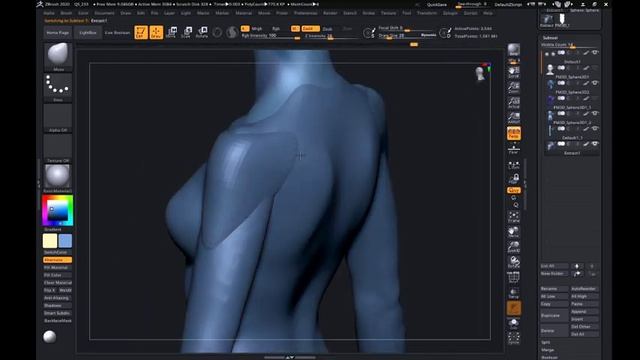Viewport: 640px width, 360px height.
Task: Toggle the BackfaceMask option
Action: pos(58,321)
